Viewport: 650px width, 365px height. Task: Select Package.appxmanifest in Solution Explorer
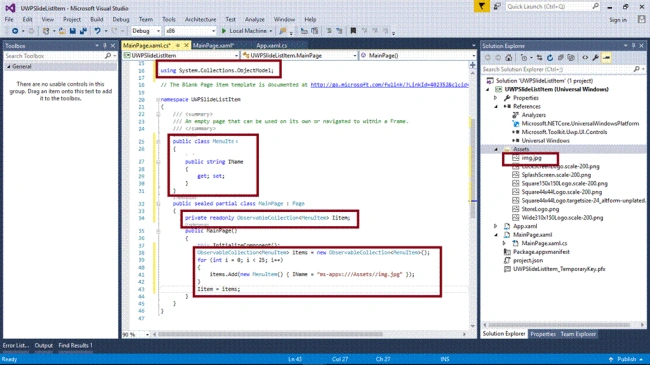pos(541,252)
